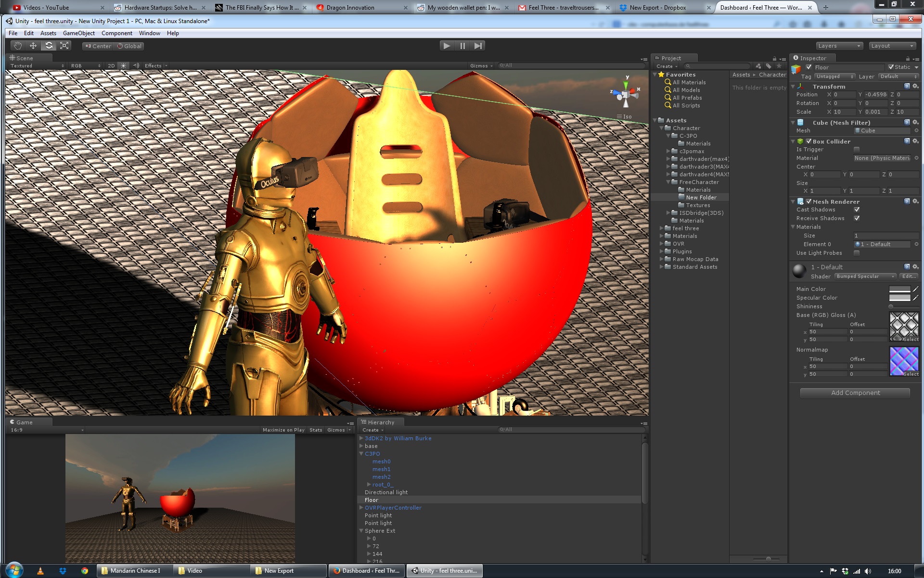Collapse the Mesh Renderer Materials foldout
Screen dimensions: 924x578
click(793, 227)
